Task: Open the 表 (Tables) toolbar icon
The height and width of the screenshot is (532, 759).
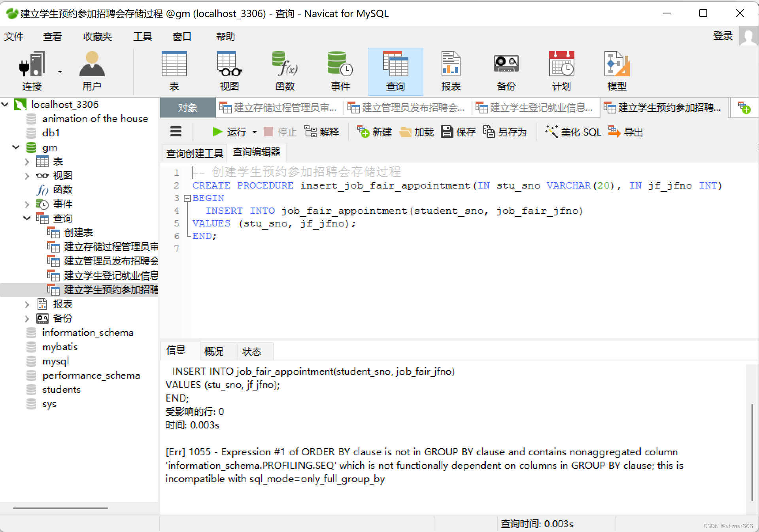Action: [x=174, y=71]
